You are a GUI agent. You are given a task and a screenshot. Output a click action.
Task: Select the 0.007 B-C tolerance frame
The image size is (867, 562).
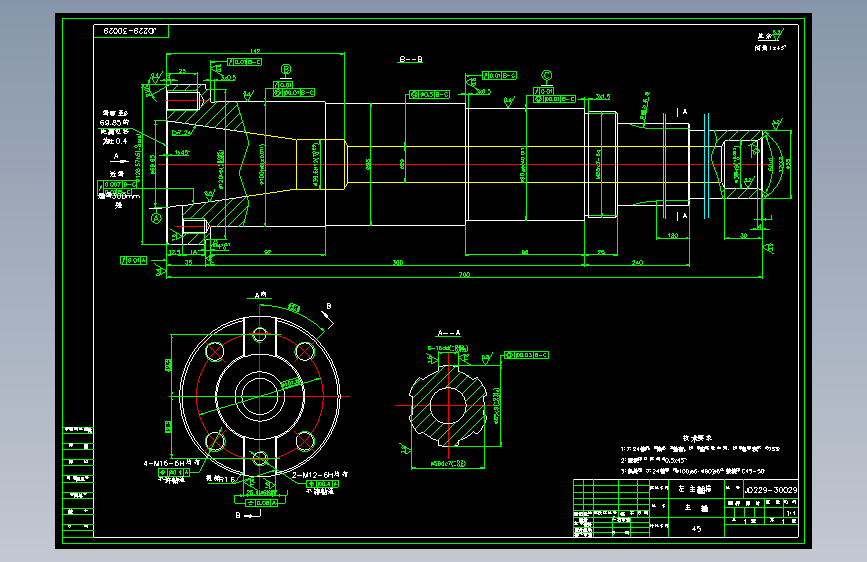[117, 184]
